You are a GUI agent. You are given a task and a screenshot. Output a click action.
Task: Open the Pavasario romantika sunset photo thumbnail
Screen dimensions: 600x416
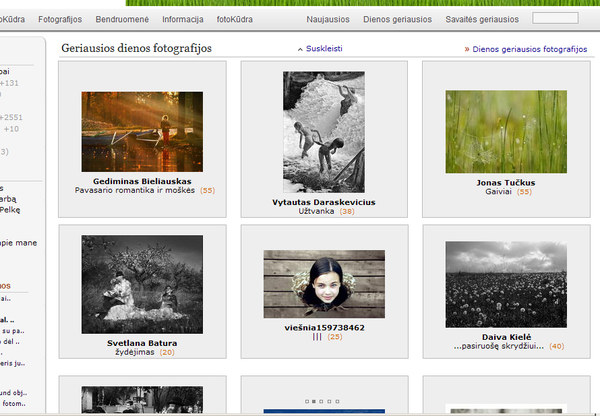(141, 131)
